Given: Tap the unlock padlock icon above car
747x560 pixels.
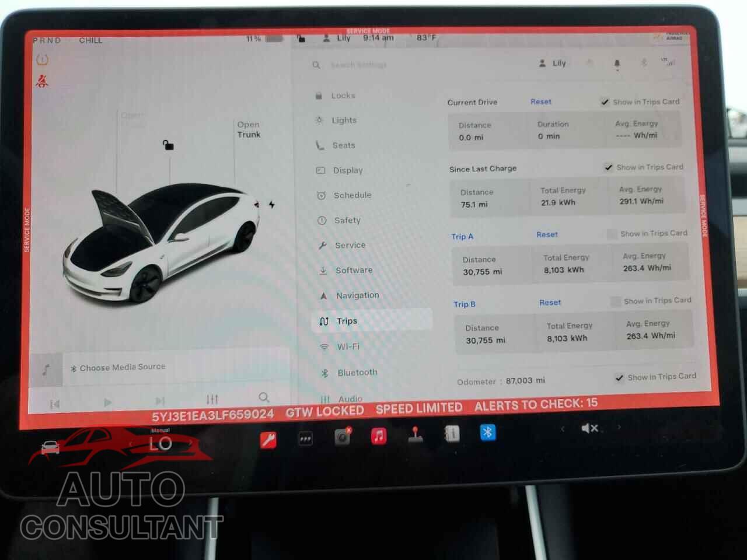Looking at the screenshot, I should pyautogui.click(x=168, y=145).
